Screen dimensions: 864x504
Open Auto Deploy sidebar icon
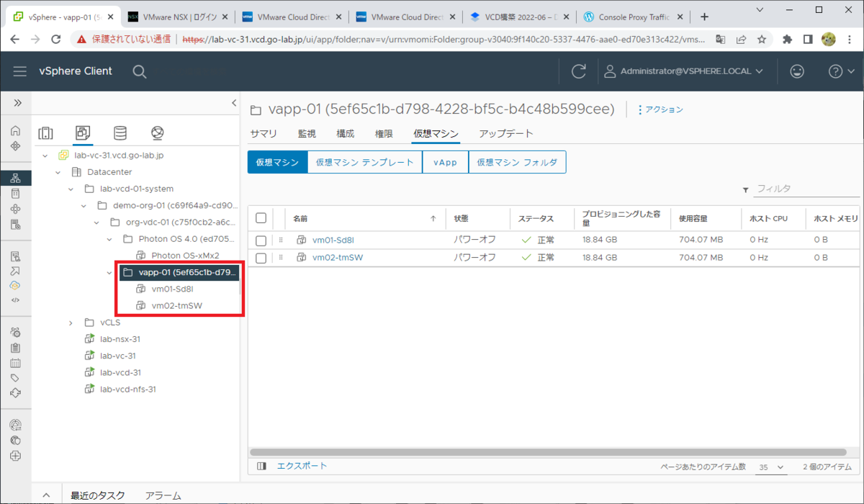coord(16,271)
